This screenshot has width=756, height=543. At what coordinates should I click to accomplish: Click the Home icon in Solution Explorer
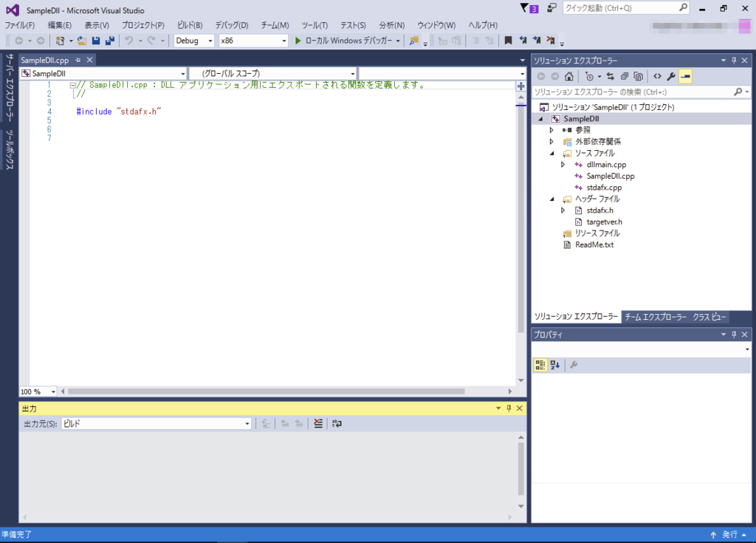pos(568,76)
